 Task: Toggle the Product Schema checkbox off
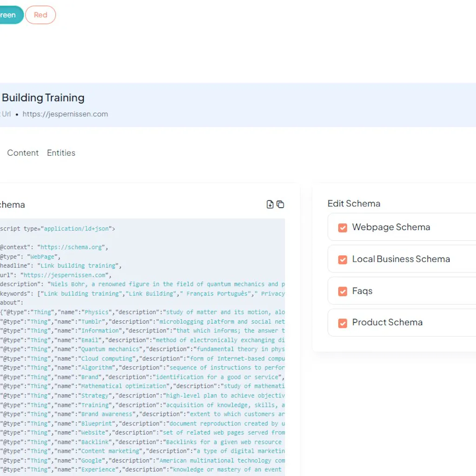[x=343, y=322]
